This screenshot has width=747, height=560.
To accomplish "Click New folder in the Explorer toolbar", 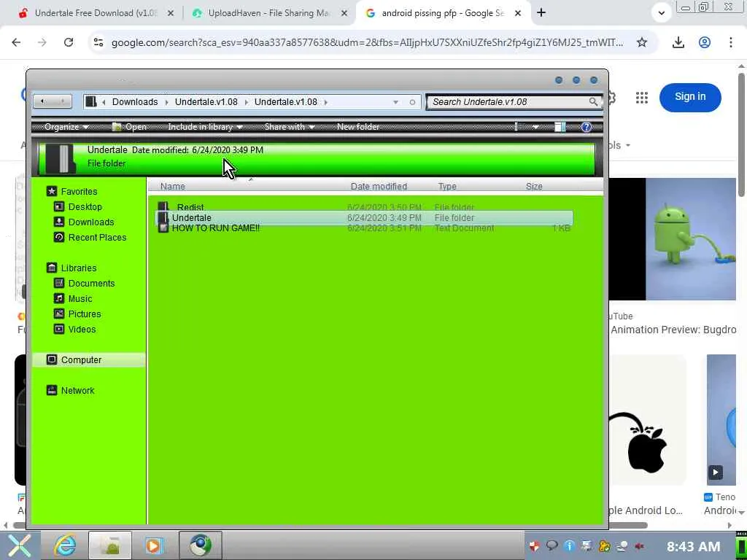I will pos(358,127).
